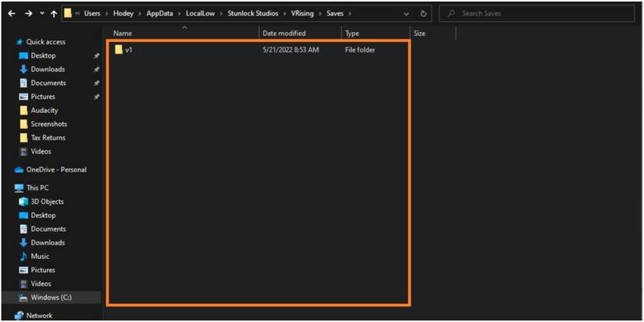The height and width of the screenshot is (322, 644).
Task: Click the Music note icon
Action: point(23,257)
